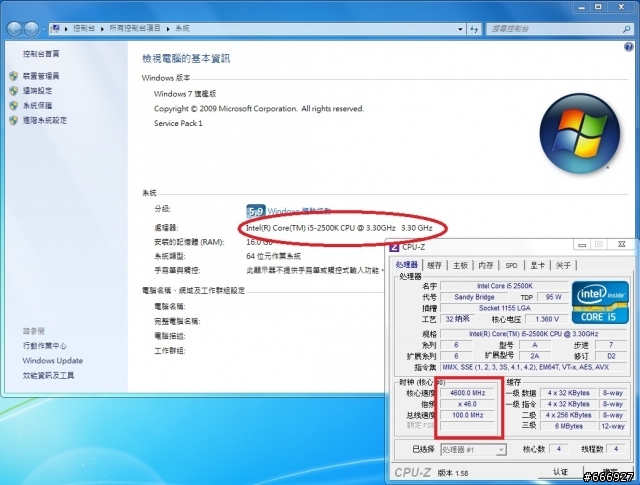
Task: Open the 效能資訊及工具 link
Action: pyautogui.click(x=49, y=375)
